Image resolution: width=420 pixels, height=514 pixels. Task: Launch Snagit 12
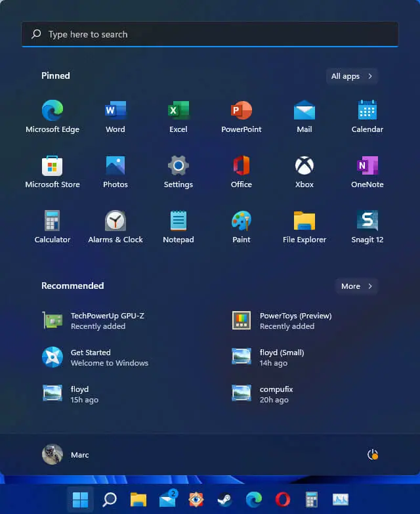(x=367, y=227)
